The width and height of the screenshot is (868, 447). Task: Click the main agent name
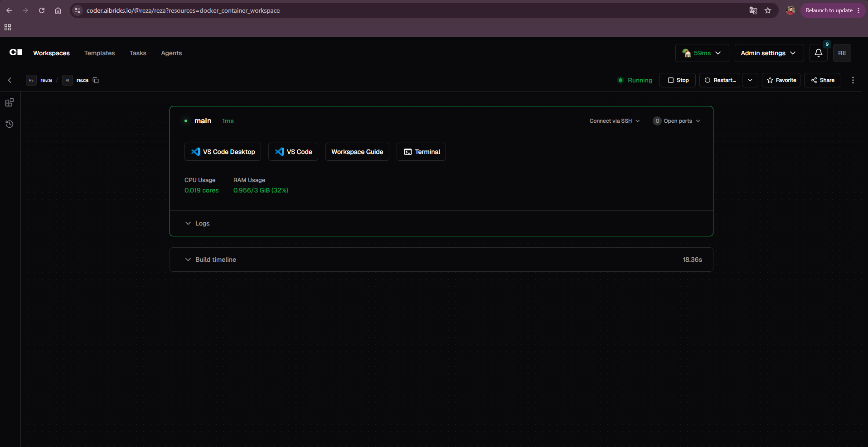coord(203,121)
